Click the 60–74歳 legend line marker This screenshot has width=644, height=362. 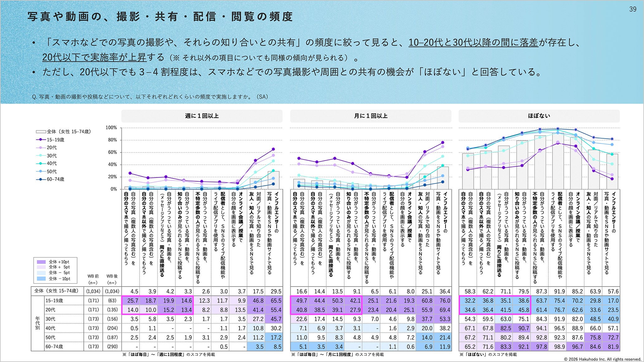(x=41, y=179)
